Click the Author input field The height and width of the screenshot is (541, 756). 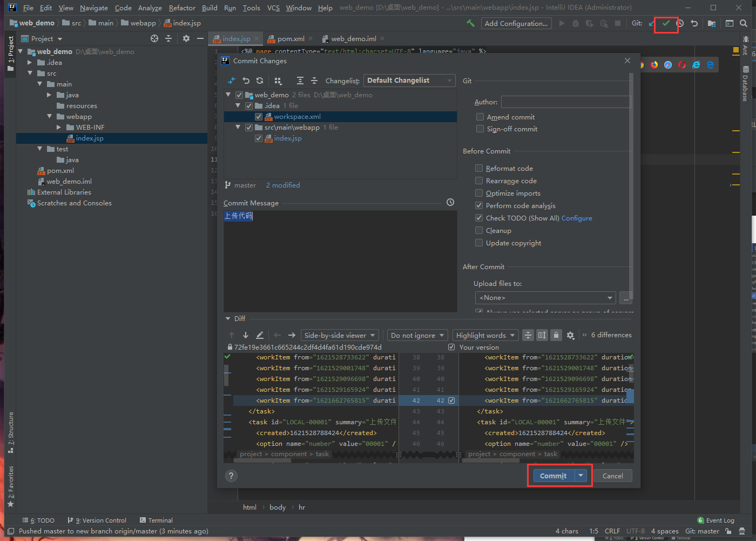coord(565,102)
